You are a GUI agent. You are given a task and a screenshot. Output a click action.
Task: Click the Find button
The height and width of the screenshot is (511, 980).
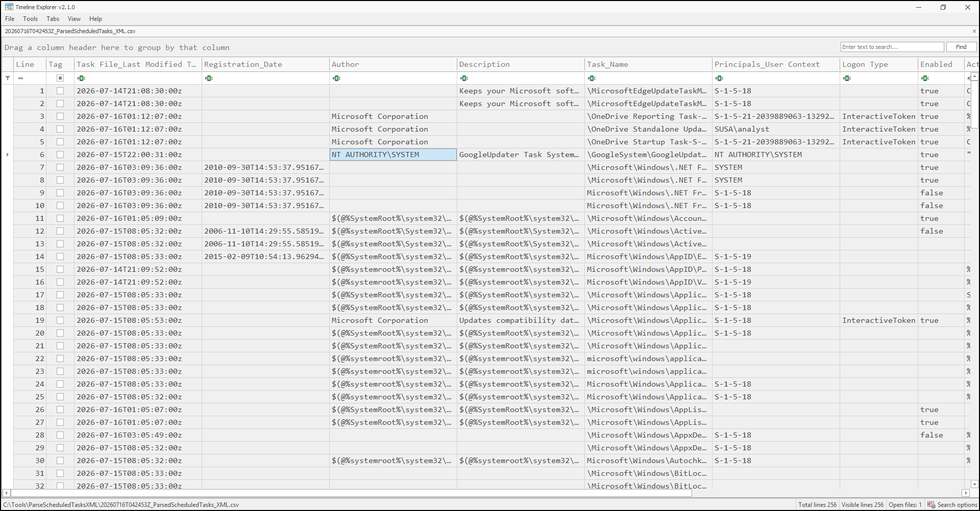[x=961, y=47]
